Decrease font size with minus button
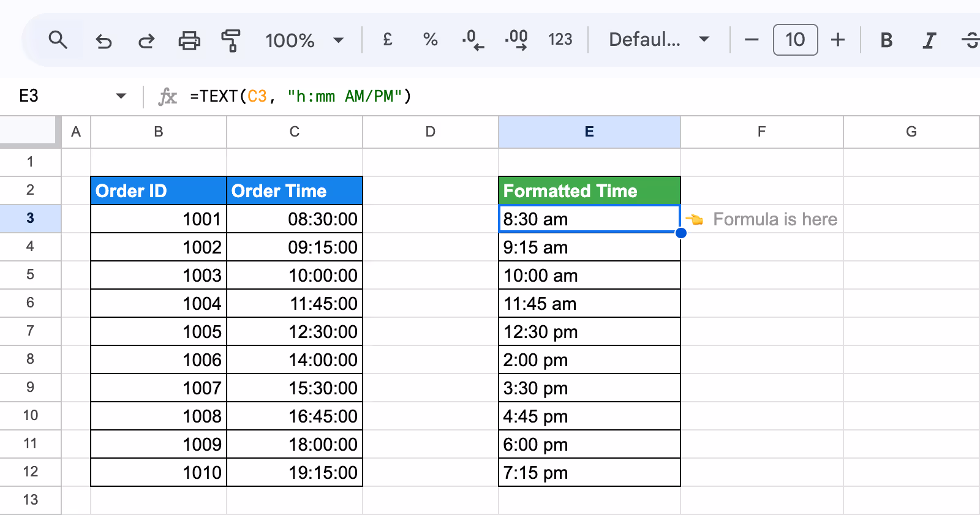Image resolution: width=980 pixels, height=515 pixels. 752,40
